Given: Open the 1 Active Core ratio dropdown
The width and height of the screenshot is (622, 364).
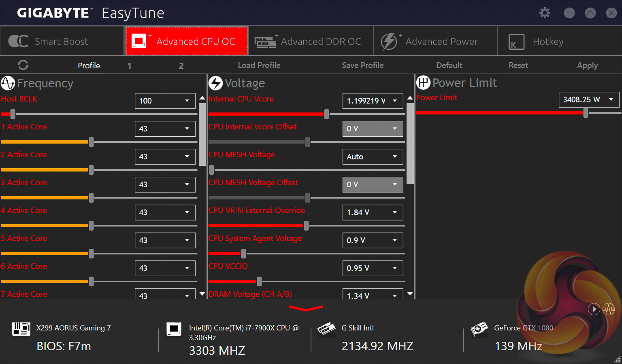Looking at the screenshot, I should coord(165,129).
